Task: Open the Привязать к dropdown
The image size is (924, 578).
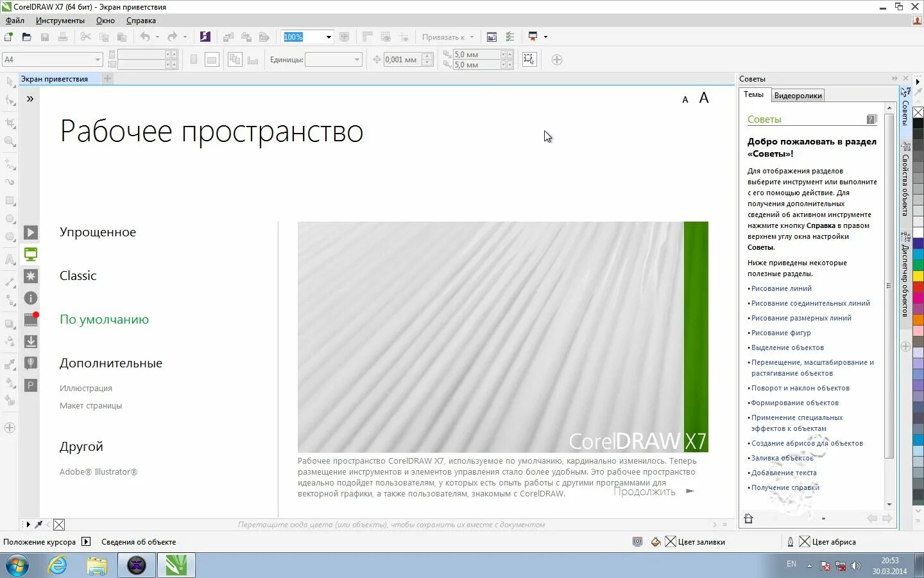Action: click(448, 37)
